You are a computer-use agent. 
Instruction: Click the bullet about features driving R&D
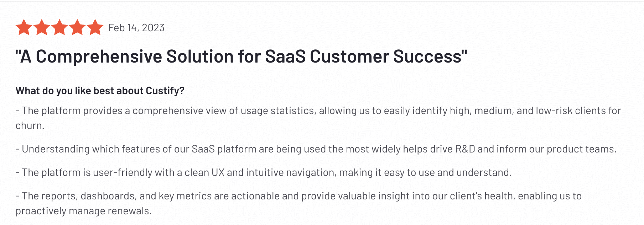coord(316,149)
